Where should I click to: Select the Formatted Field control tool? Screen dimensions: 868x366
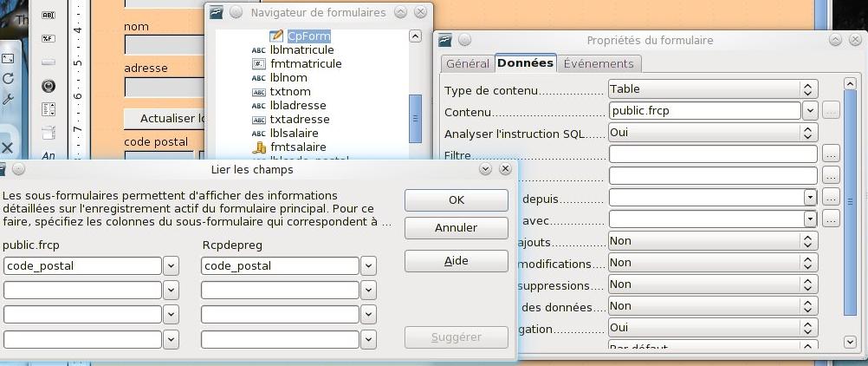(x=49, y=38)
